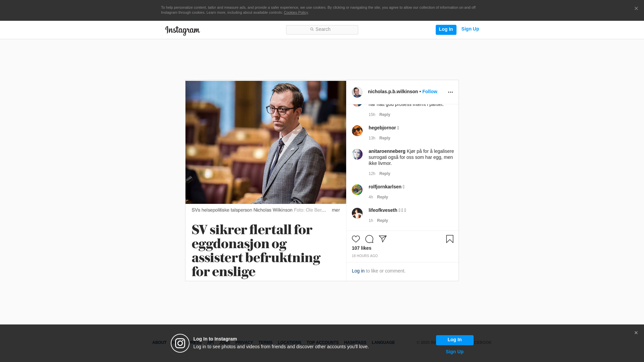
Task: Reply to anitaroenneberg's comment
Action: pos(385,174)
